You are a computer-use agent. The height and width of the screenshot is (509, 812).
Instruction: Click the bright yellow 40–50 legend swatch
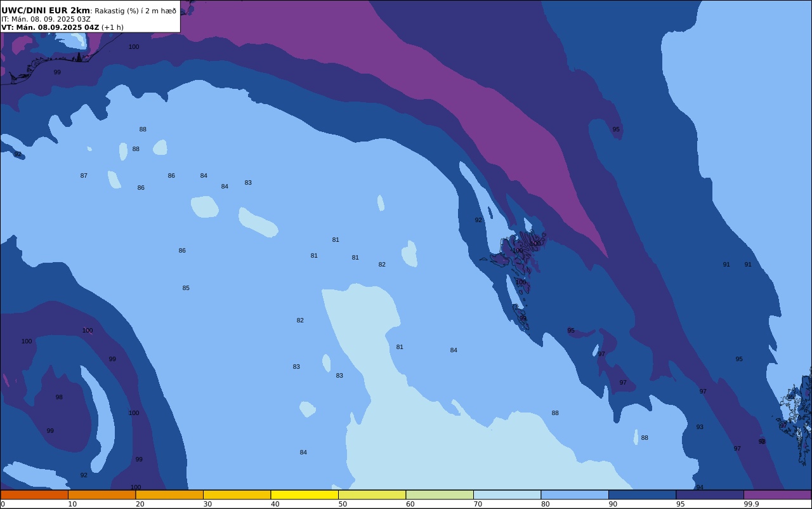pyautogui.click(x=304, y=494)
